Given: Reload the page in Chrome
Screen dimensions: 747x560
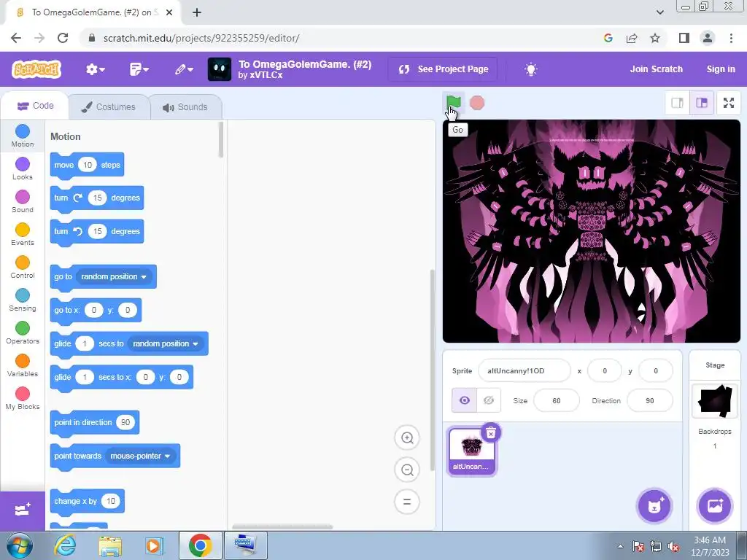Looking at the screenshot, I should tap(63, 38).
